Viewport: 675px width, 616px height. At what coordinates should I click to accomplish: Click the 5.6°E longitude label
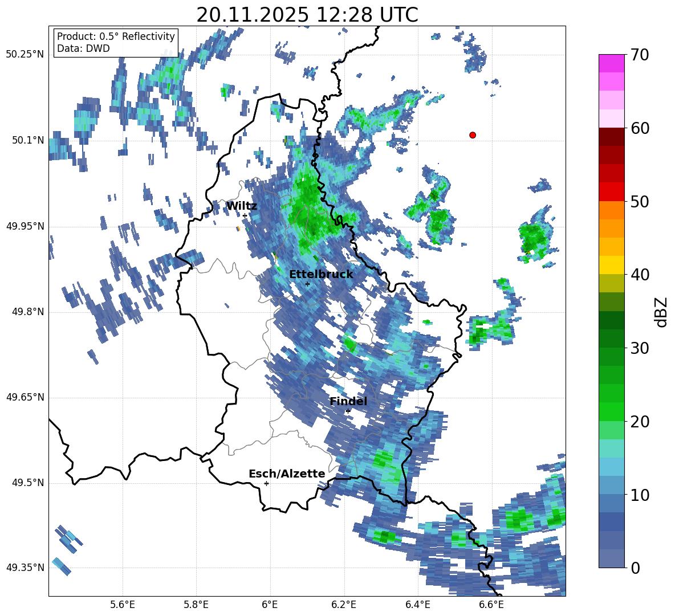point(123,605)
